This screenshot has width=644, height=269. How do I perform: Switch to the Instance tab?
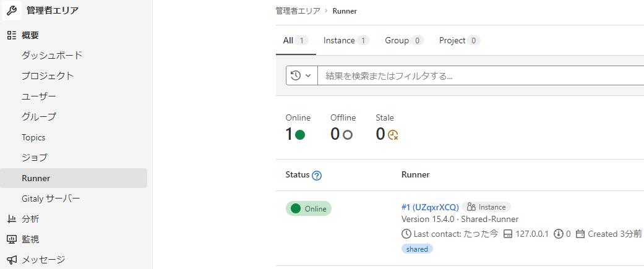click(346, 40)
